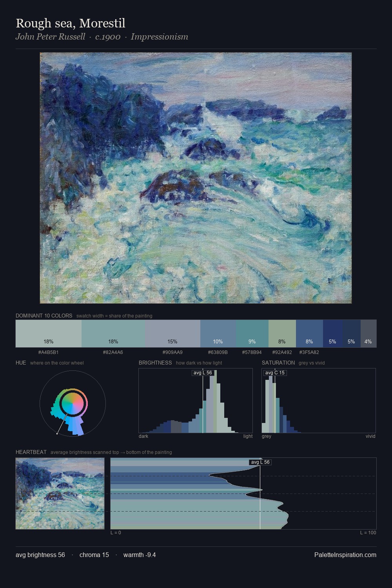Click the avg C 15 label in Saturation chart
Viewport: 392px width, 588px height.
click(275, 373)
